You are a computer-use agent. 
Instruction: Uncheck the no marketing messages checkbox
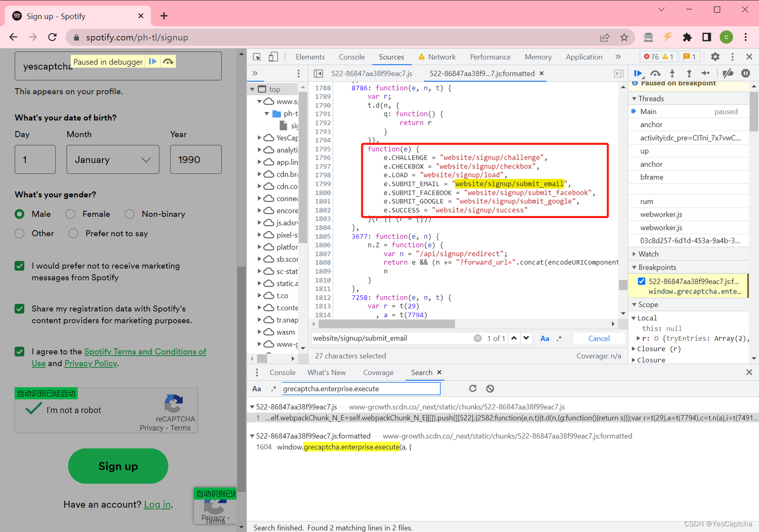(x=19, y=266)
